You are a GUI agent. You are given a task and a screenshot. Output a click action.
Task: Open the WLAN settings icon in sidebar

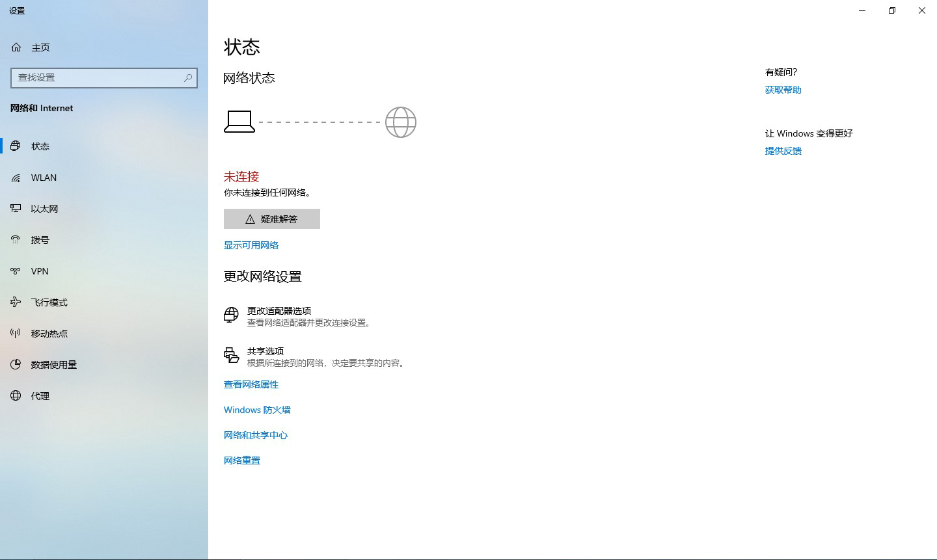[16, 177]
